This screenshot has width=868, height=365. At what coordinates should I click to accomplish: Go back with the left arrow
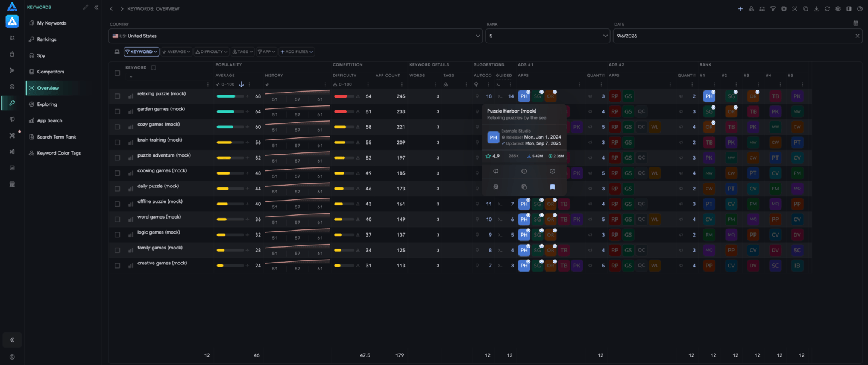click(x=112, y=9)
